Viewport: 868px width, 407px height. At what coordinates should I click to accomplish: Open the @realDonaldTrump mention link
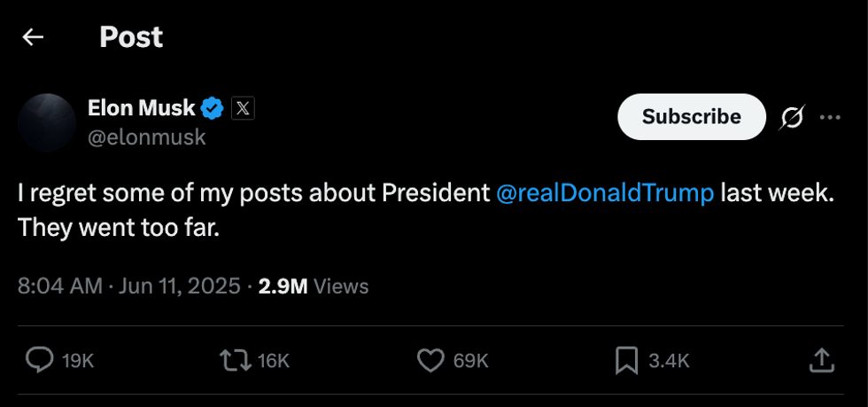pos(605,194)
